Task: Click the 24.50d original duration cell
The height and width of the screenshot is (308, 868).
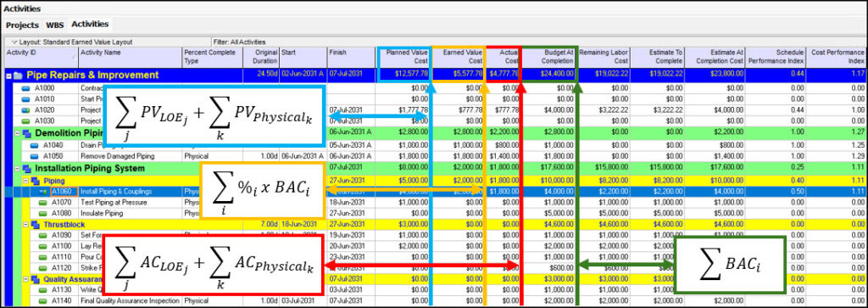Action: 267,74
